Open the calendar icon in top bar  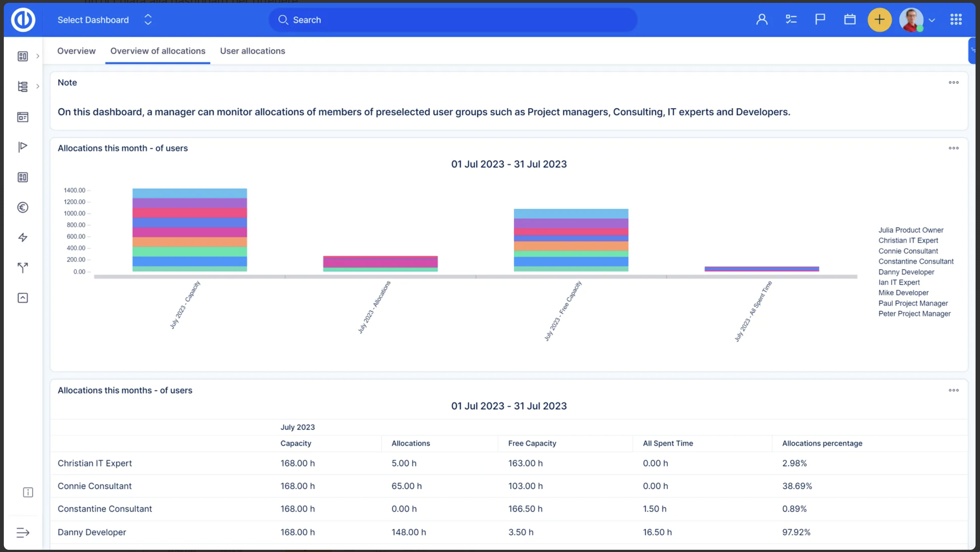pos(850,19)
